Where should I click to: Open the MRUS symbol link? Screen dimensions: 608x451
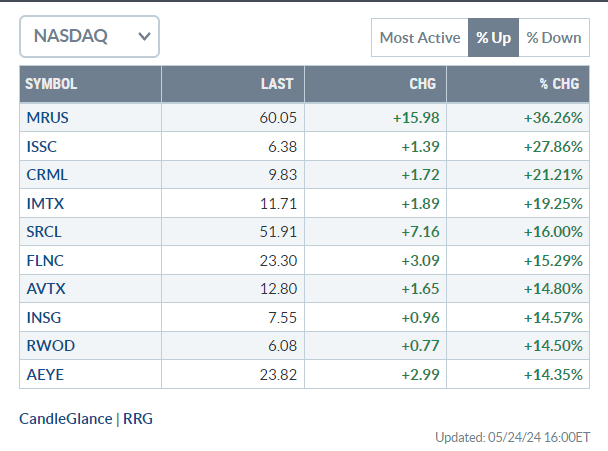pos(46,117)
